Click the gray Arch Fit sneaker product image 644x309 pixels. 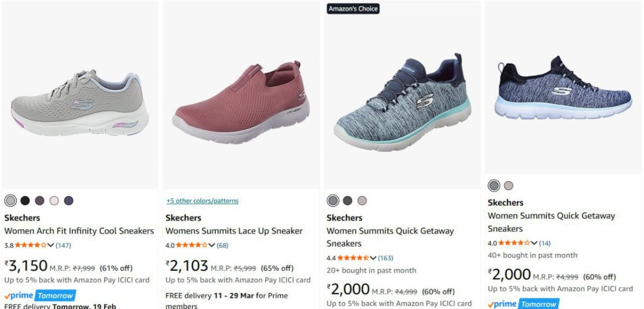[80, 102]
